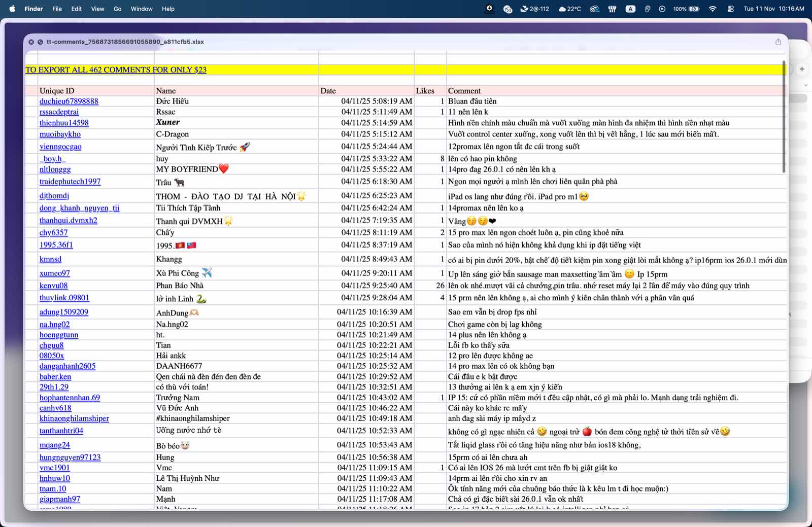Click the export all 462 comments link
The width and height of the screenshot is (812, 527).
point(116,70)
